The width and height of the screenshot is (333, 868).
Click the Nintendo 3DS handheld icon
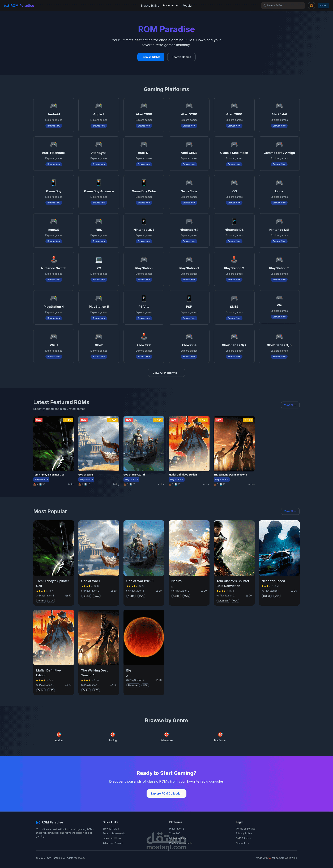tap(144, 221)
